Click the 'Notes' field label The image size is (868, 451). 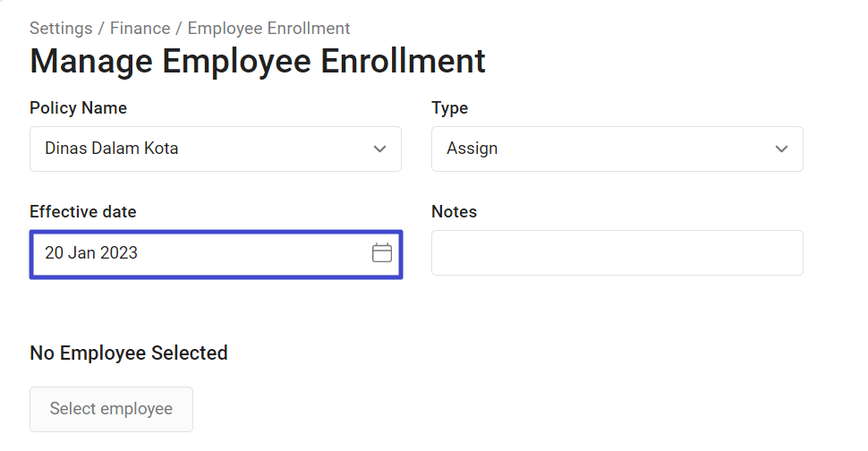pyautogui.click(x=454, y=212)
